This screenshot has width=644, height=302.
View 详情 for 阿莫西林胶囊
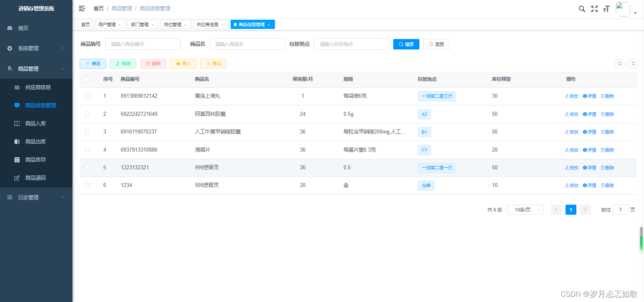pyautogui.click(x=590, y=114)
